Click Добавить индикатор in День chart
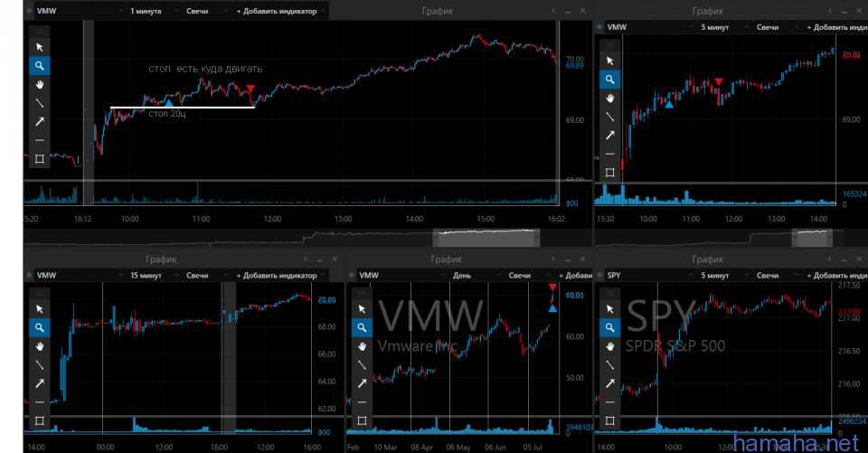Viewport: 868px width, 453px height. click(575, 275)
